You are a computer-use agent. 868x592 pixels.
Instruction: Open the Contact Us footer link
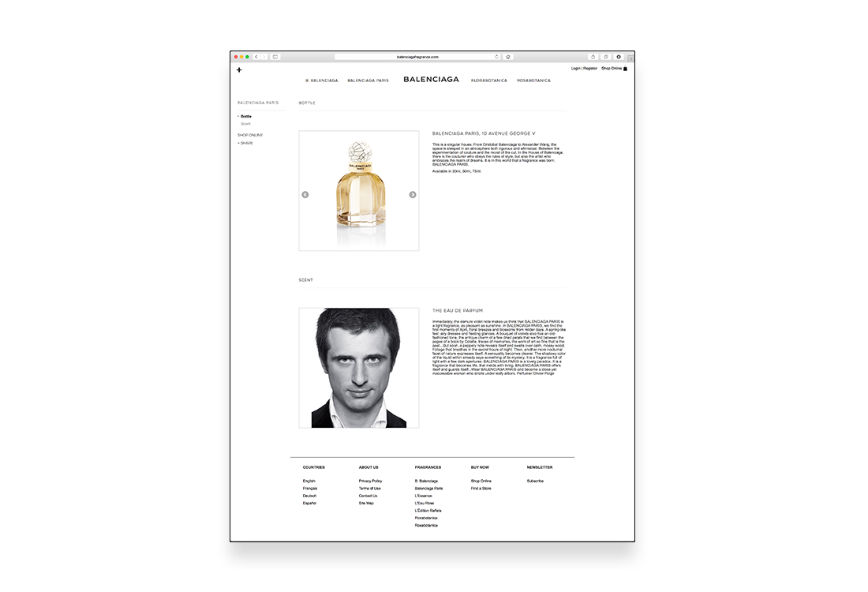pyautogui.click(x=369, y=496)
